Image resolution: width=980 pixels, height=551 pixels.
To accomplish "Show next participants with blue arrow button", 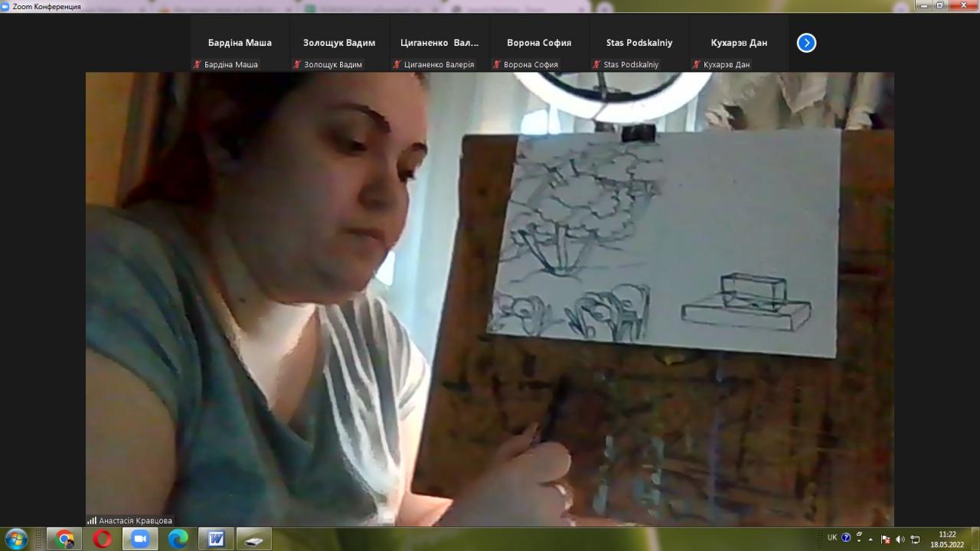I will click(806, 43).
